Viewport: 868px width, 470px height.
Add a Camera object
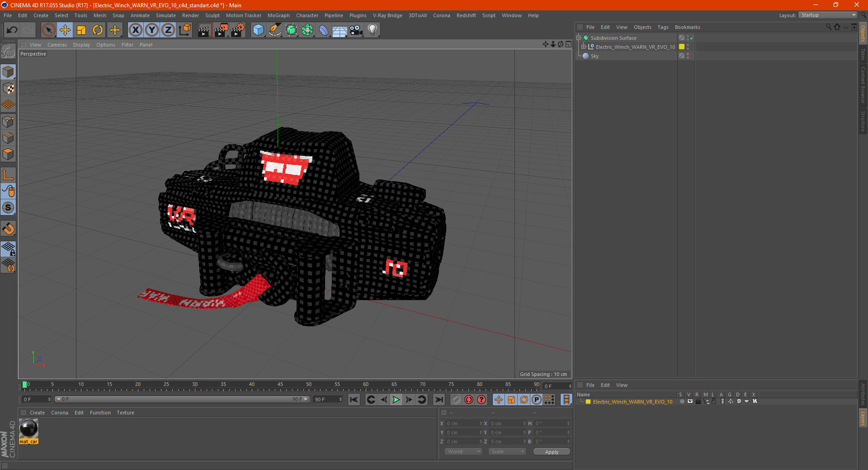(x=356, y=30)
